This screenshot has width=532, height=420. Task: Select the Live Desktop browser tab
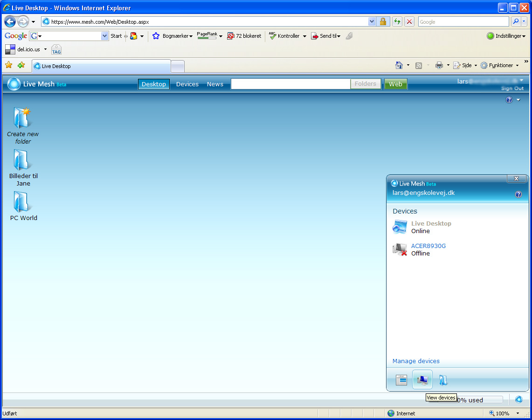pyautogui.click(x=101, y=66)
